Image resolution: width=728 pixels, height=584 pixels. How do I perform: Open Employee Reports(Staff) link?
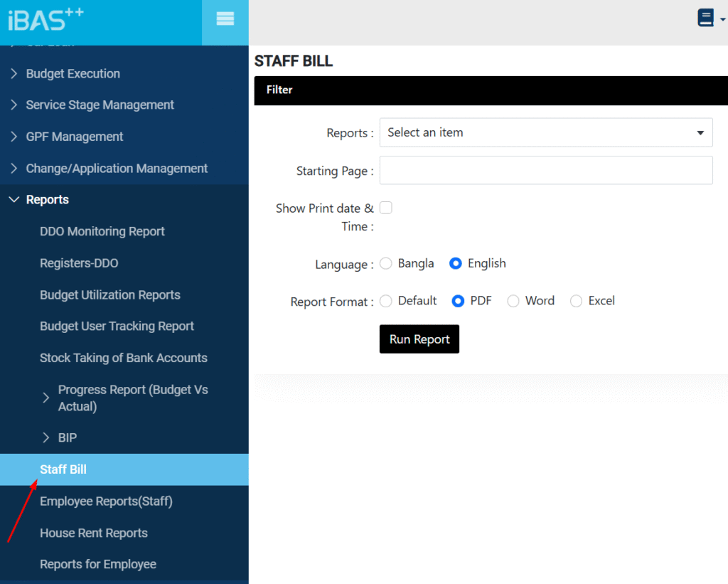click(106, 501)
